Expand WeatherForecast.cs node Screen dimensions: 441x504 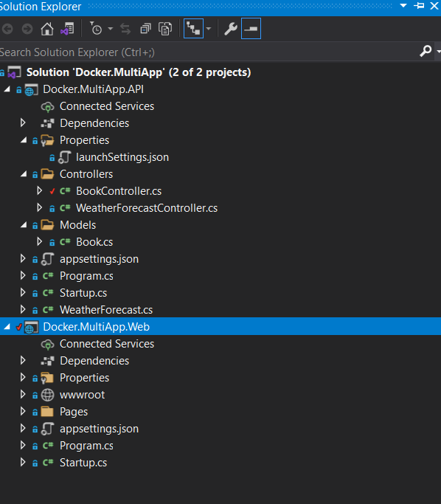pyautogui.click(x=23, y=309)
